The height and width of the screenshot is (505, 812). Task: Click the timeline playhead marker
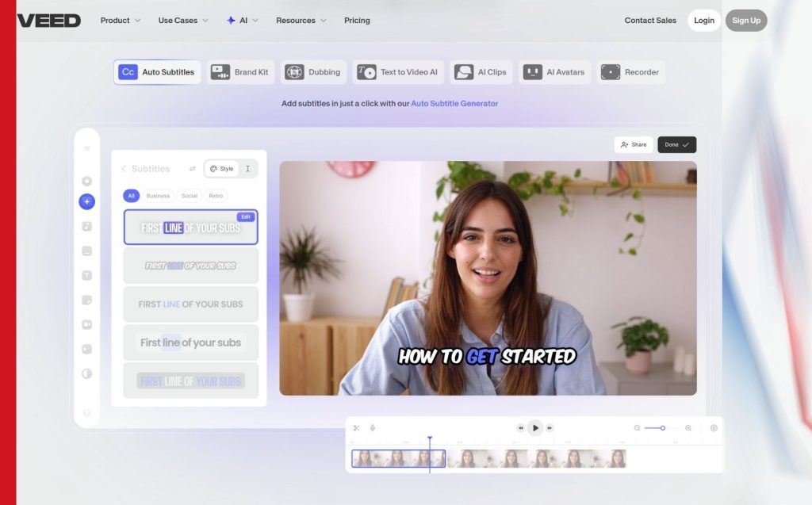tap(430, 438)
